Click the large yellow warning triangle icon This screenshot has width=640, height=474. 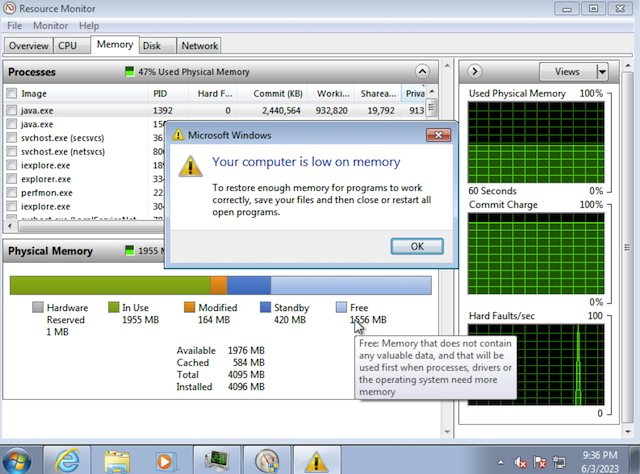click(191, 166)
